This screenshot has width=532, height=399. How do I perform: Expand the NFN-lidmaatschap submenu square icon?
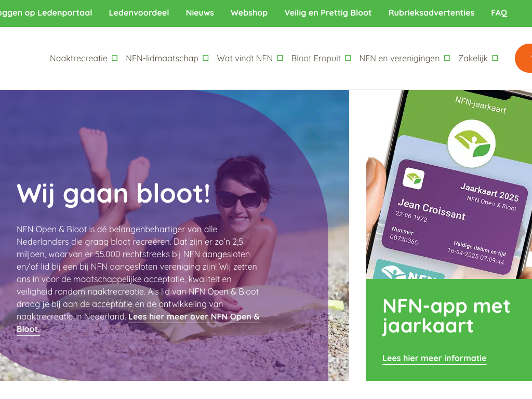(x=206, y=58)
